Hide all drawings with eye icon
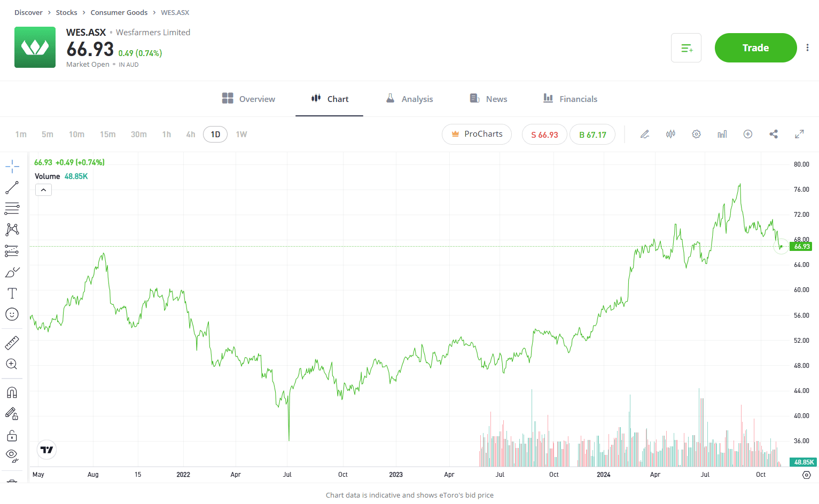Image resolution: width=819 pixels, height=504 pixels. [12, 455]
